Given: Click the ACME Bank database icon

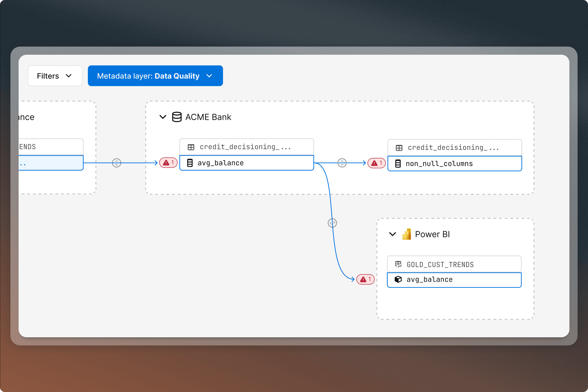Looking at the screenshot, I should click(x=177, y=117).
